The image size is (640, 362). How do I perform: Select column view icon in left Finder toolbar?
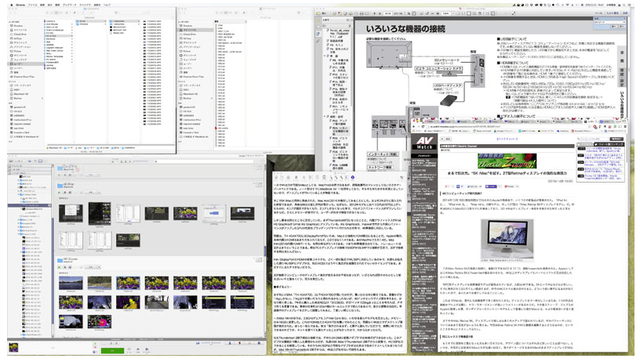click(56, 12)
